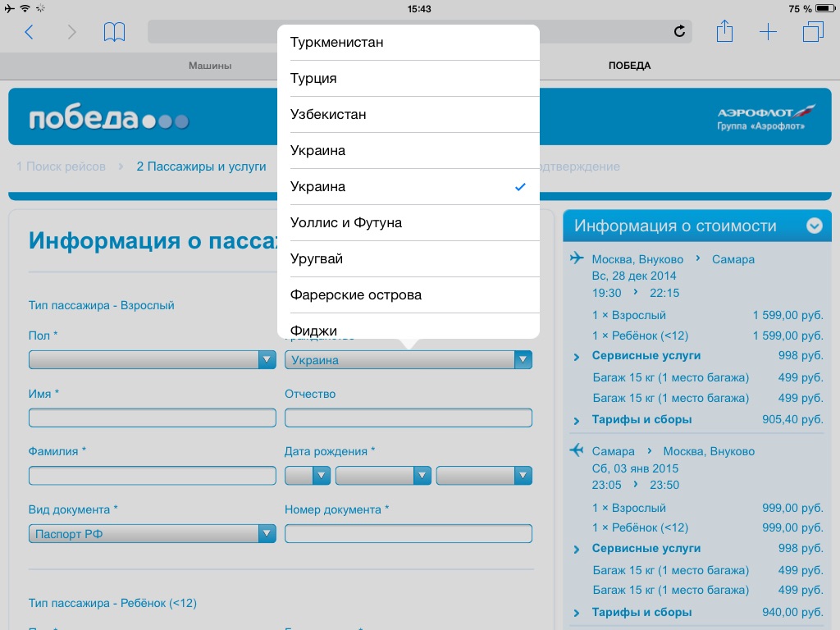Viewport: 840px width, 630px height.
Task: Tap the Safari back arrow
Action: [30, 32]
